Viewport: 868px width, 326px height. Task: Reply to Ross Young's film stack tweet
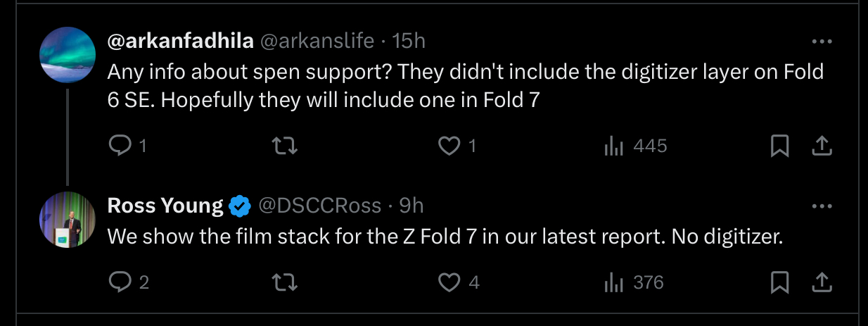click(120, 282)
